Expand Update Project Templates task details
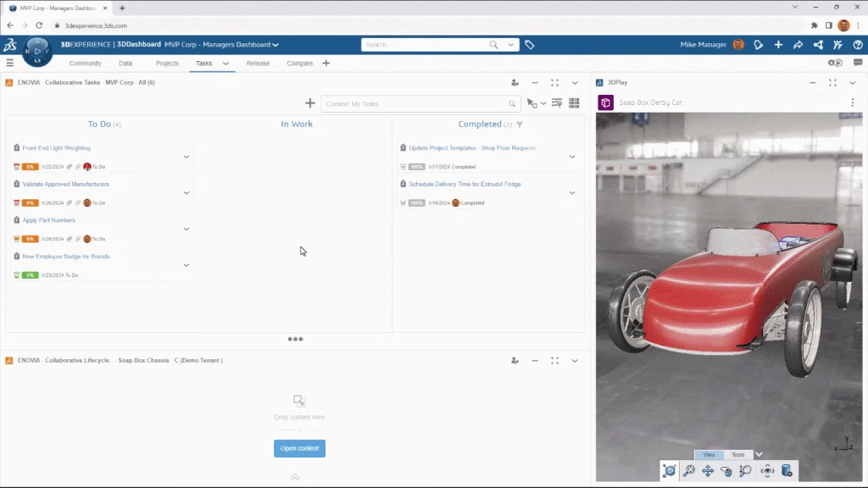Screen dimensions: 868x488 click(x=572, y=156)
